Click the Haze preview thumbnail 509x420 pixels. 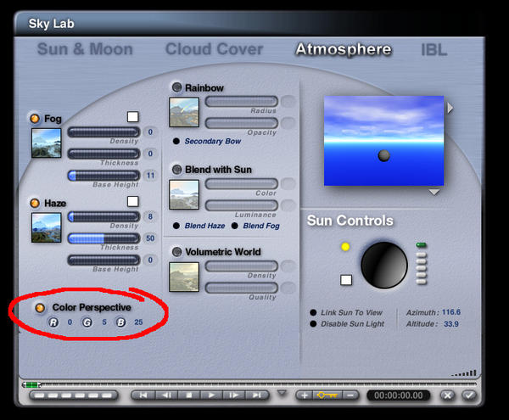47,228
